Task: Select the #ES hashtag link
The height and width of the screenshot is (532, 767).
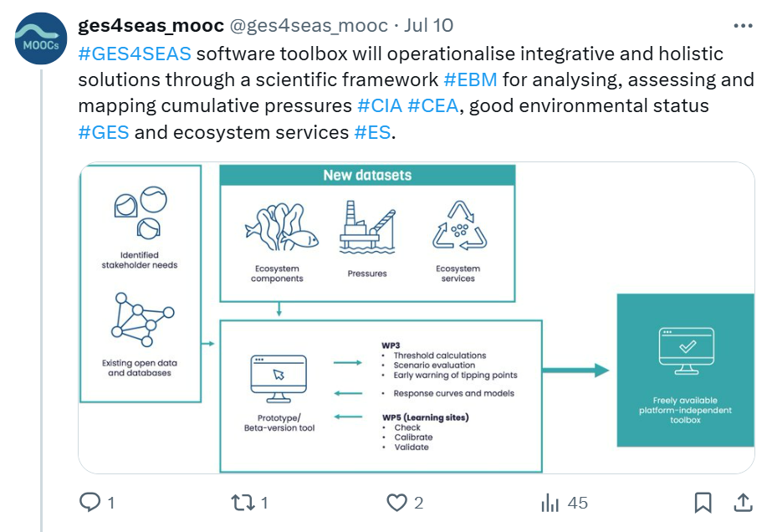Action: click(x=372, y=132)
